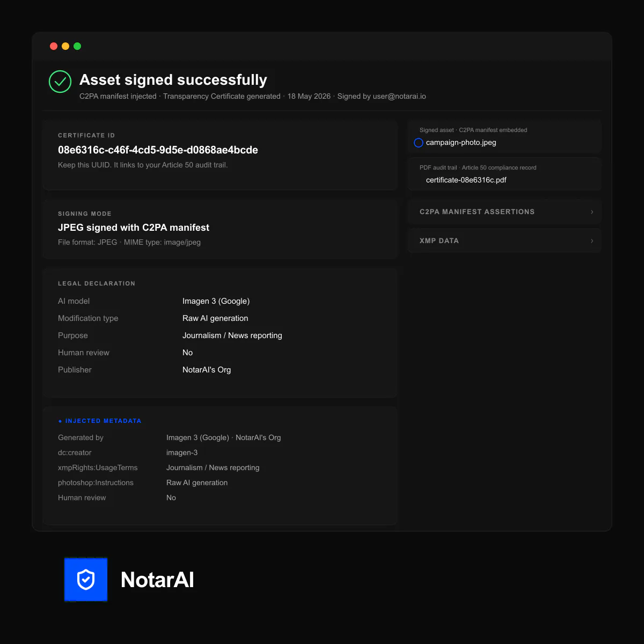Screen dimensions: 644x644
Task: Click the "Legal Declaration" section heading
Action: point(97,283)
